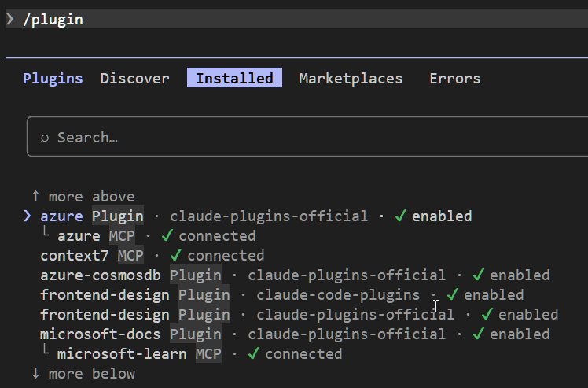This screenshot has height=388, width=588.
Task: Click the 'more below' scroll indicator
Action: tap(83, 374)
